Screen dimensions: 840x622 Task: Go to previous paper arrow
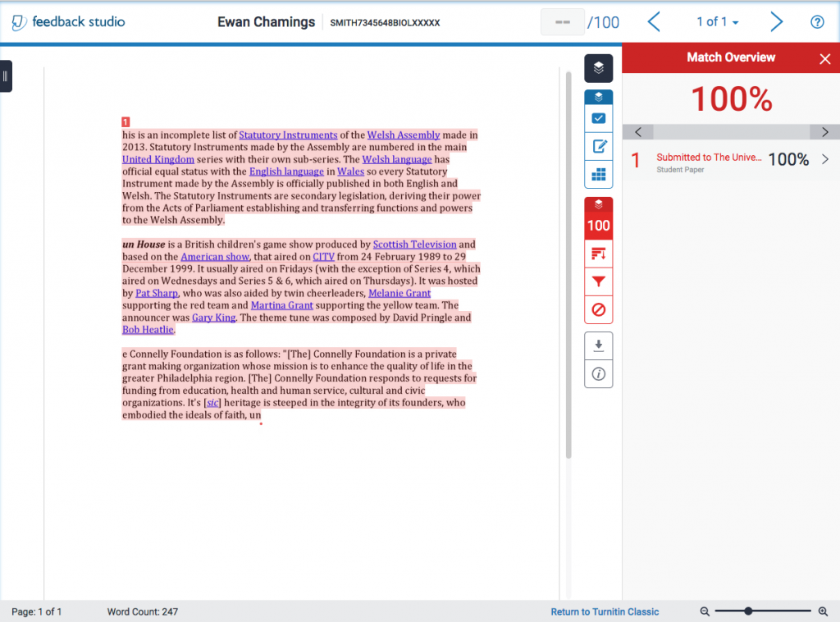coord(654,22)
